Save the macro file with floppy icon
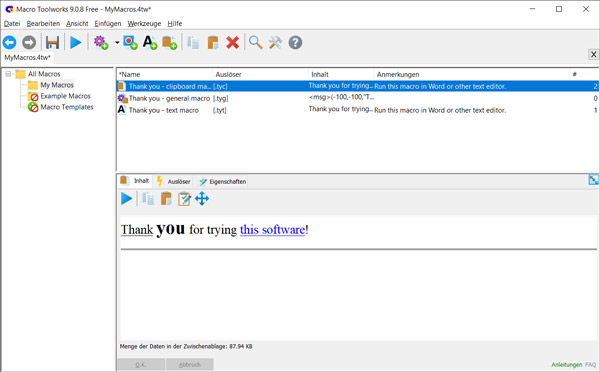This screenshot has width=600, height=372. click(52, 42)
